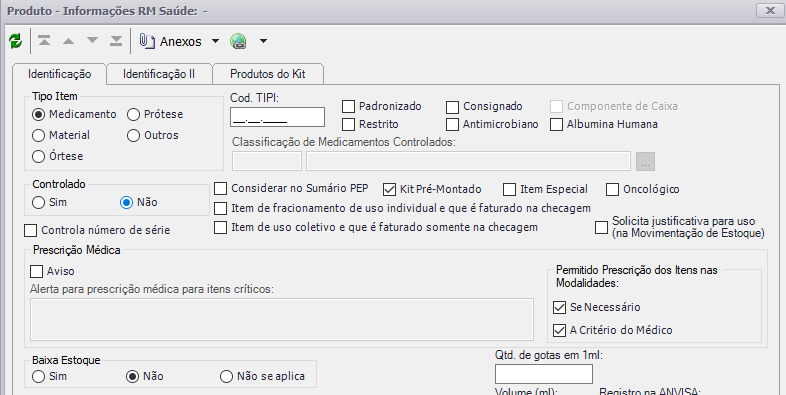Go to previous record arrow icon

point(68,41)
